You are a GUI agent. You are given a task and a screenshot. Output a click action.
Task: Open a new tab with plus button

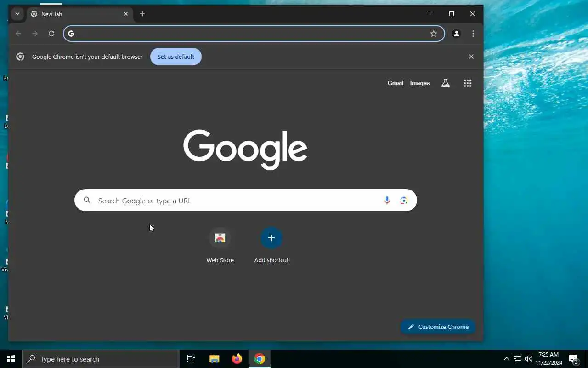pos(142,14)
